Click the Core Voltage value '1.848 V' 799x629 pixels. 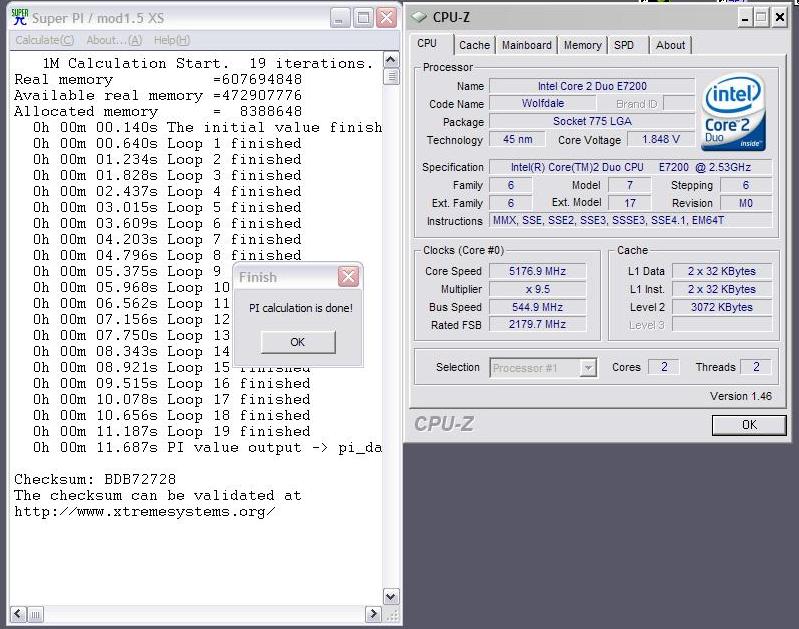pyautogui.click(x=661, y=139)
